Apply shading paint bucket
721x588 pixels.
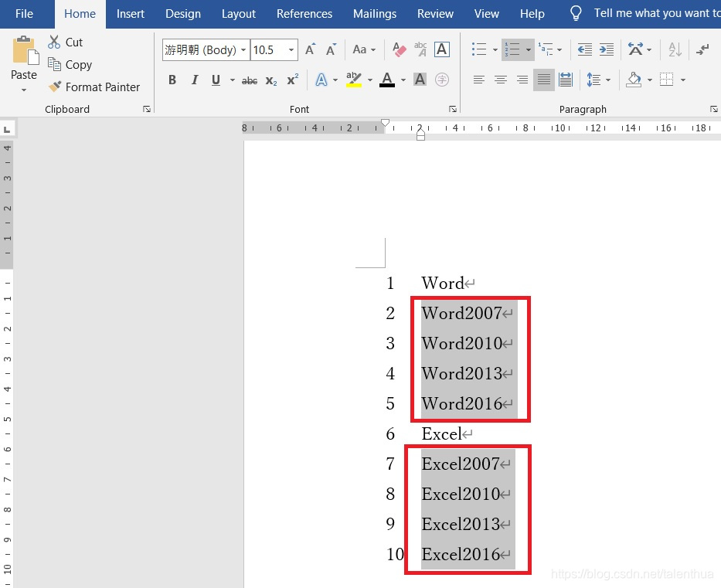[x=634, y=80]
